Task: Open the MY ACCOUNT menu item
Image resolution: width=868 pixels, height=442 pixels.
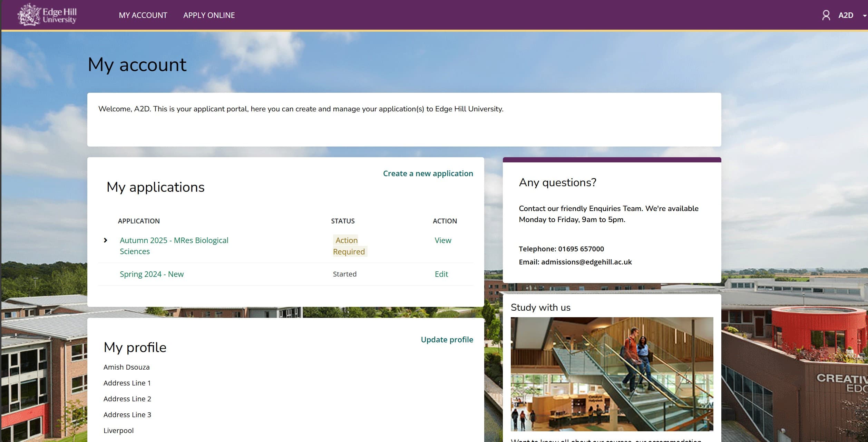Action: click(x=143, y=15)
